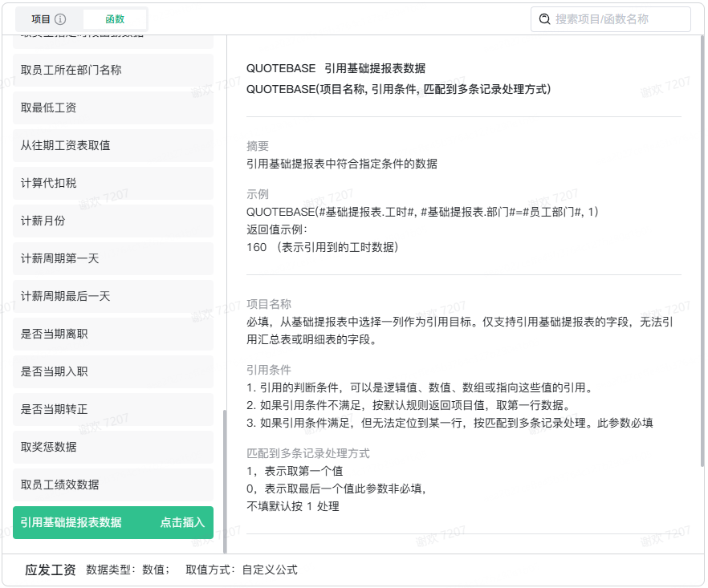Click the search magnifier icon
Viewport: 708px width, 588px height.
(x=544, y=19)
